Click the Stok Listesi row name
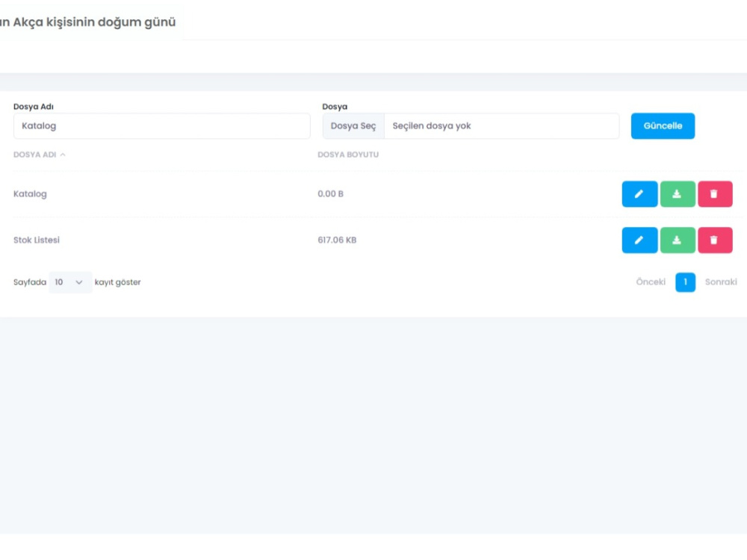 click(36, 240)
